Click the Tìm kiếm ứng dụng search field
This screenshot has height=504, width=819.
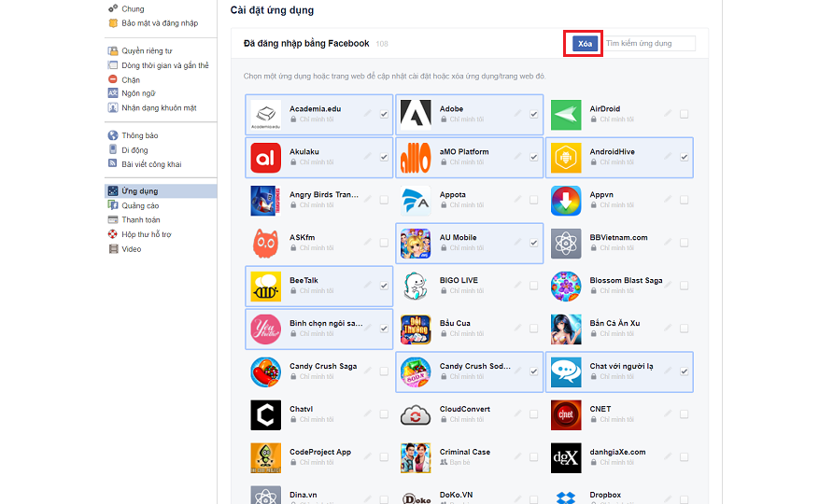[x=649, y=43]
